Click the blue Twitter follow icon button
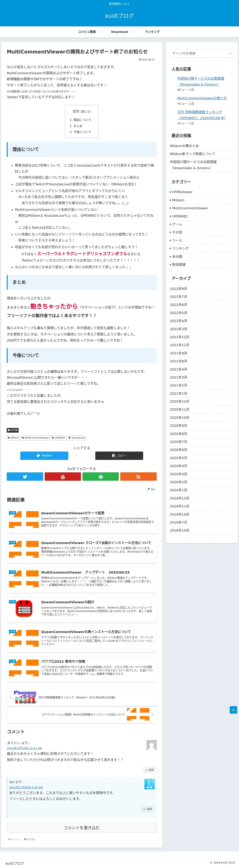239x868 pixels. tap(25, 476)
